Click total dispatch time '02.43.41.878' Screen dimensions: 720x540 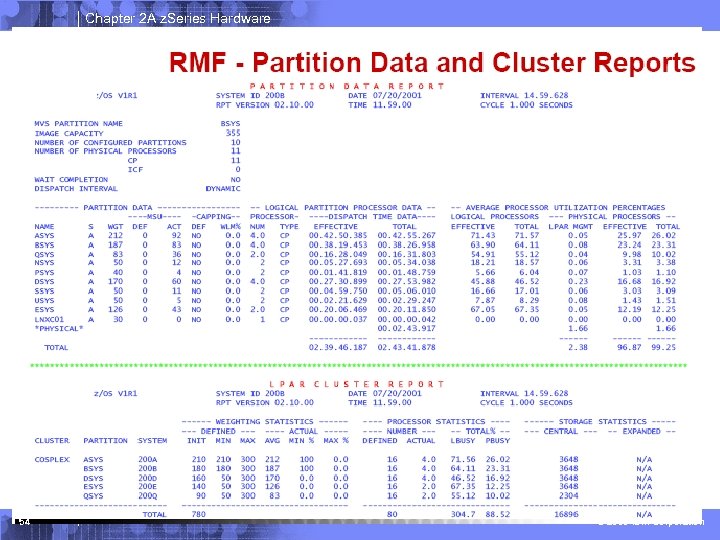(x=406, y=348)
